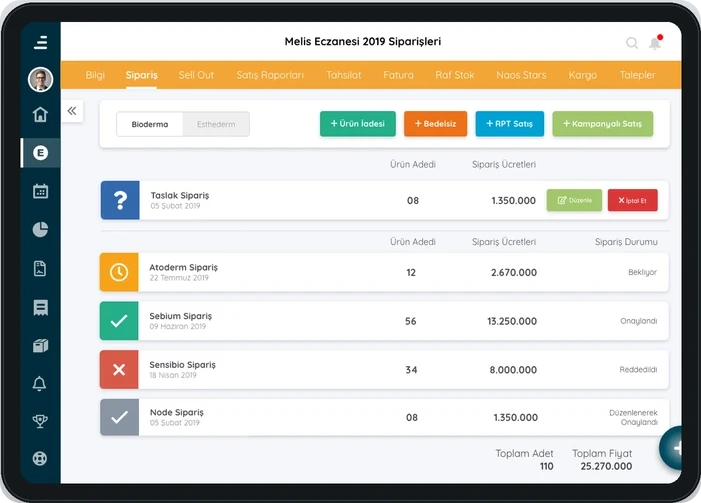Open the Raf Stok tab

(x=455, y=75)
